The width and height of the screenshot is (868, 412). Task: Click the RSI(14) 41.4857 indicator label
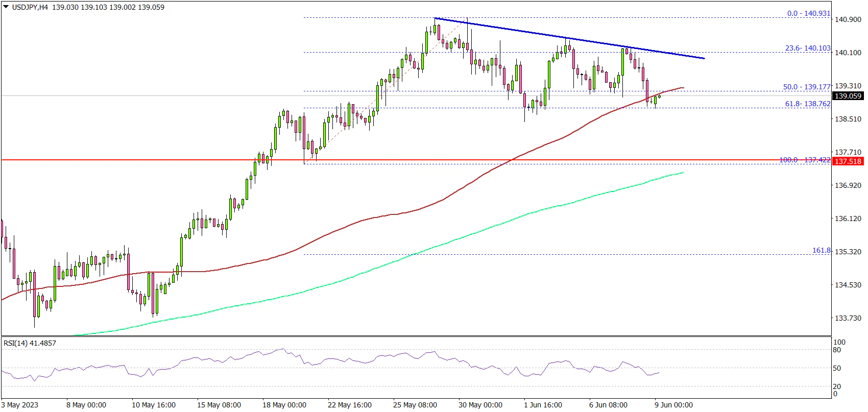(x=30, y=343)
